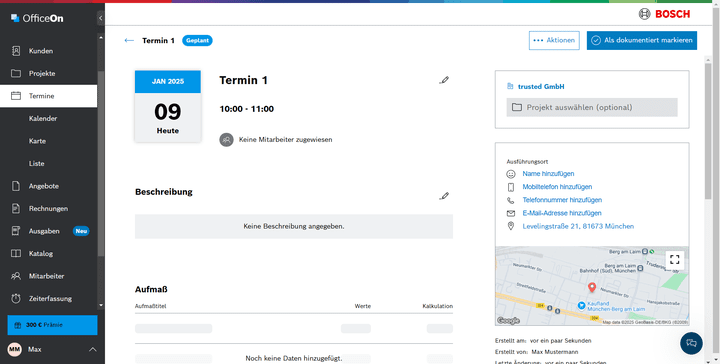The height and width of the screenshot is (364, 720).
Task: Click the Kunden sidebar icon
Action: (16, 51)
